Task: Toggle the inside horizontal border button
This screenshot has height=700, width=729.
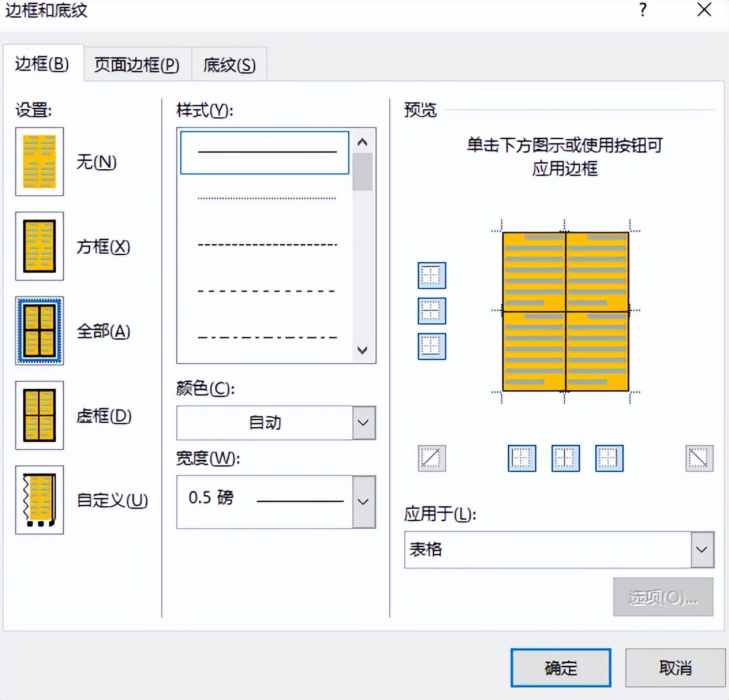Action: [x=431, y=310]
